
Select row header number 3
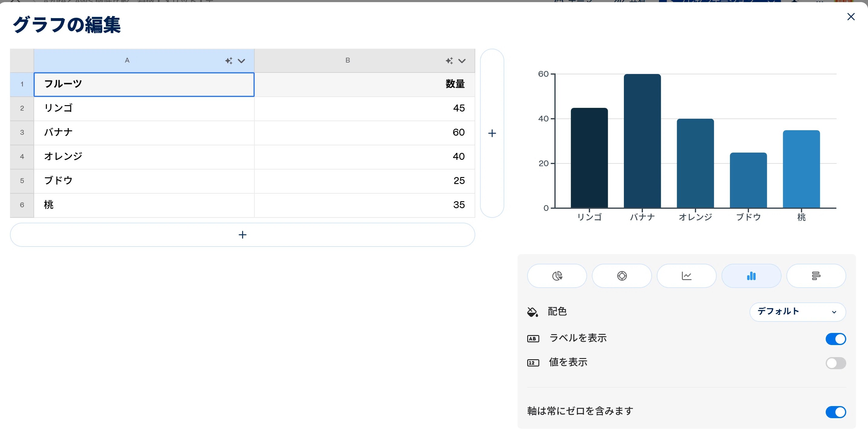click(x=22, y=132)
